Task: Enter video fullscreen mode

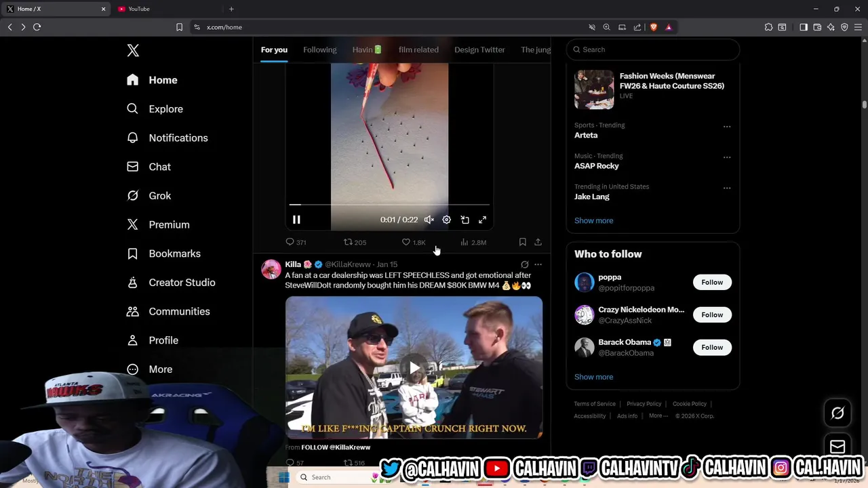Action: coord(483,220)
